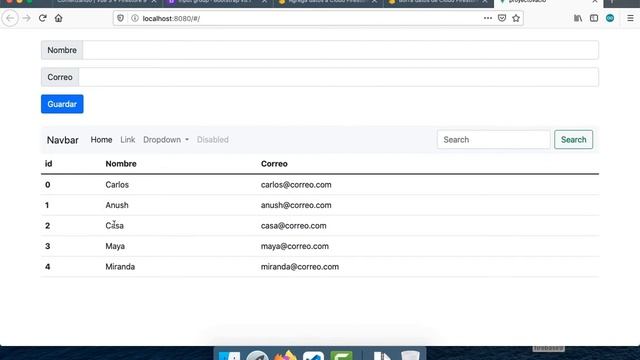Screen dimensions: 640x360
Task: Focus the Nombre input field
Action: pyautogui.click(x=340, y=50)
